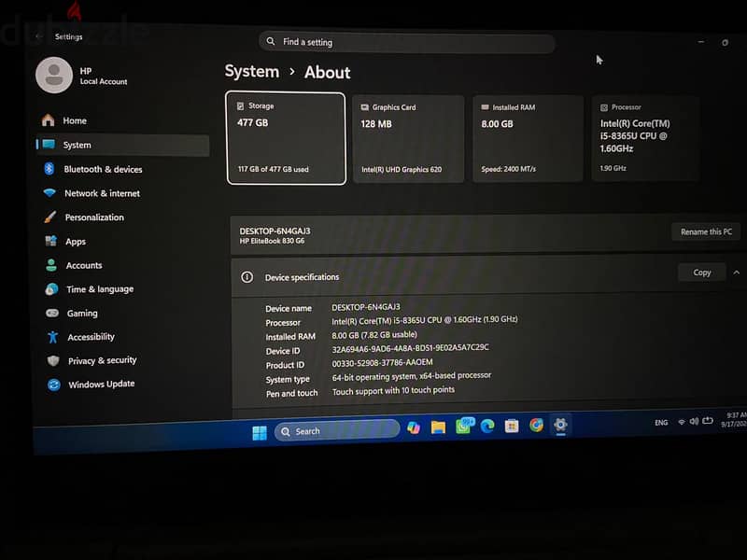Launch Microsoft Edge from taskbar
The height and width of the screenshot is (560, 747).
click(x=486, y=426)
